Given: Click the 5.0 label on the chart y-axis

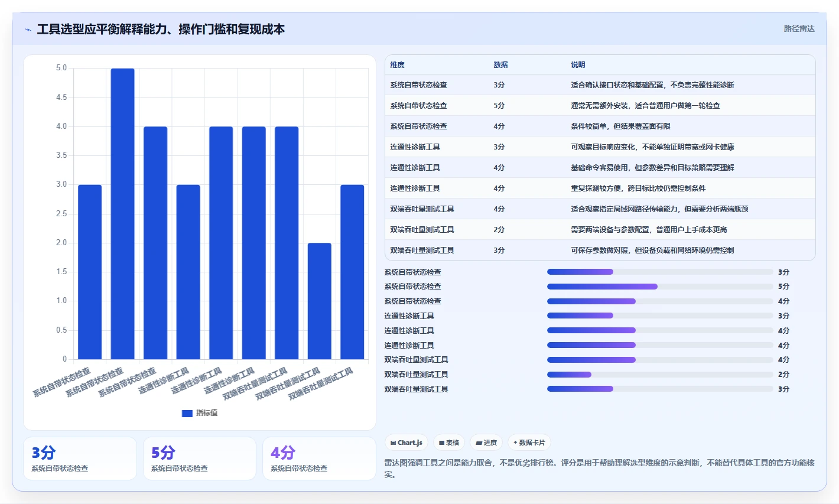Looking at the screenshot, I should point(61,68).
